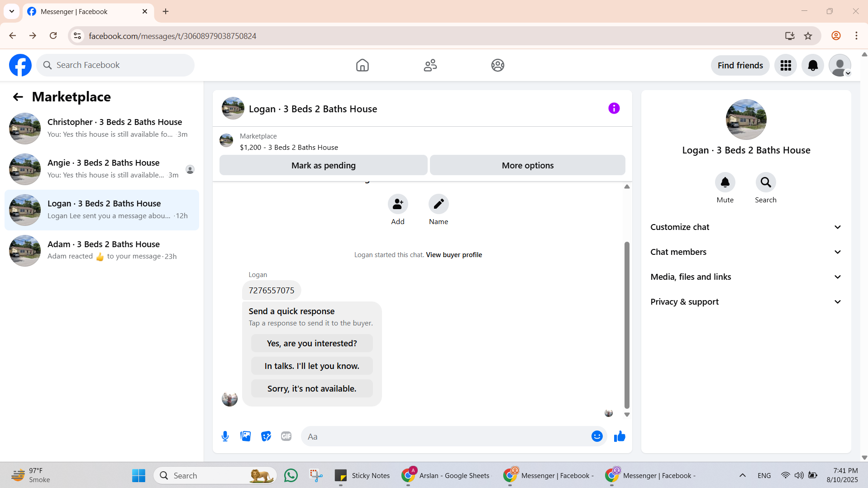
Task: Click Mark as pending button
Action: pyautogui.click(x=323, y=165)
